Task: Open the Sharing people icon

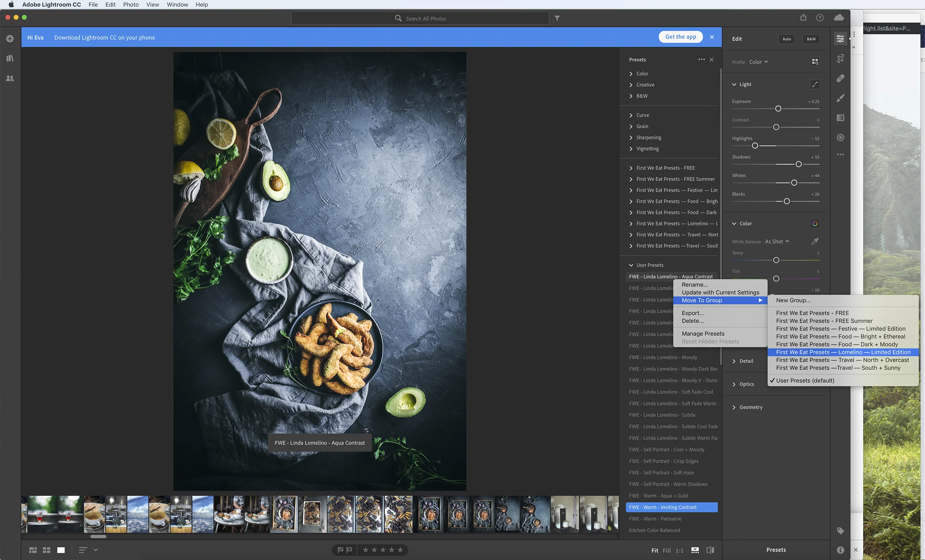Action: click(x=10, y=78)
